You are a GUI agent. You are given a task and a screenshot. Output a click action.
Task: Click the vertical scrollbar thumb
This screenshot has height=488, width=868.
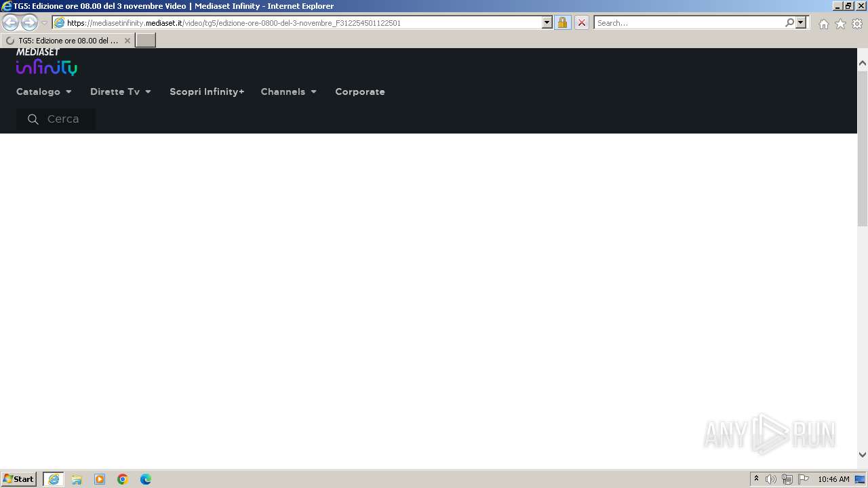(x=863, y=148)
